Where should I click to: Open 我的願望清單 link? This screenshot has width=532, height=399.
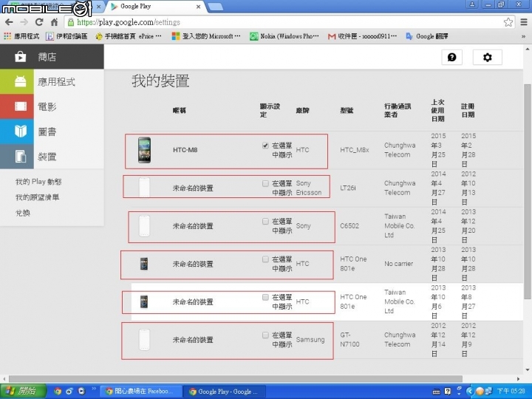pyautogui.click(x=38, y=197)
